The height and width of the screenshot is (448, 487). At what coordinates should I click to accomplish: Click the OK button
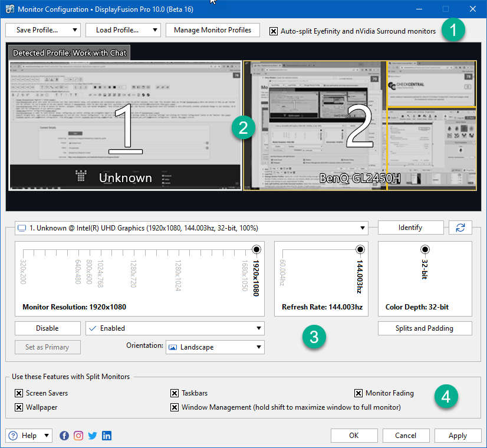pos(354,436)
